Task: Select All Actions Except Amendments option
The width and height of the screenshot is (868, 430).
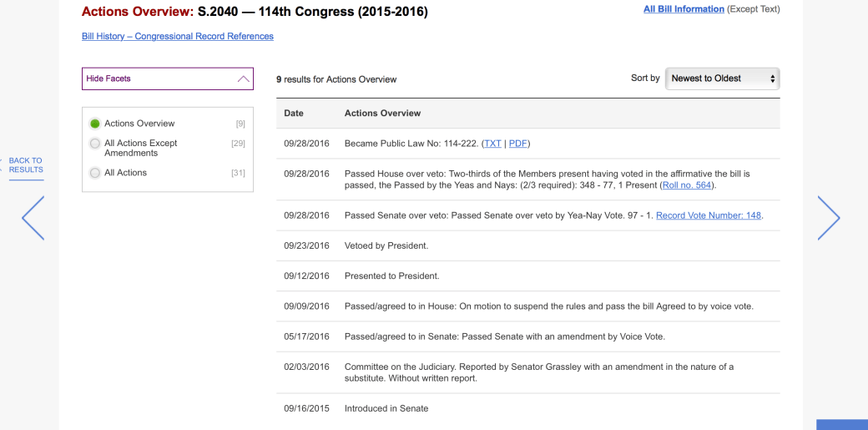Action: point(95,144)
